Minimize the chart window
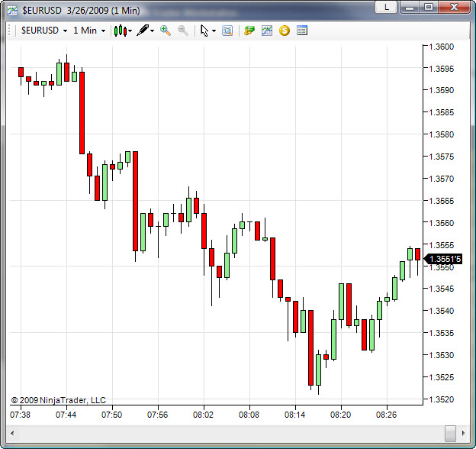Screen dimensions: 476x449 click(x=410, y=7)
